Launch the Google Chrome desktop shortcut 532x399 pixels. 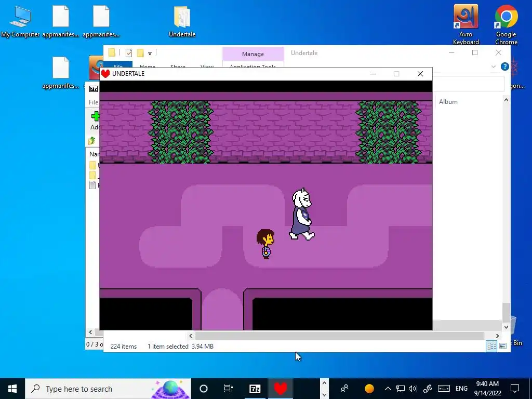tap(506, 24)
